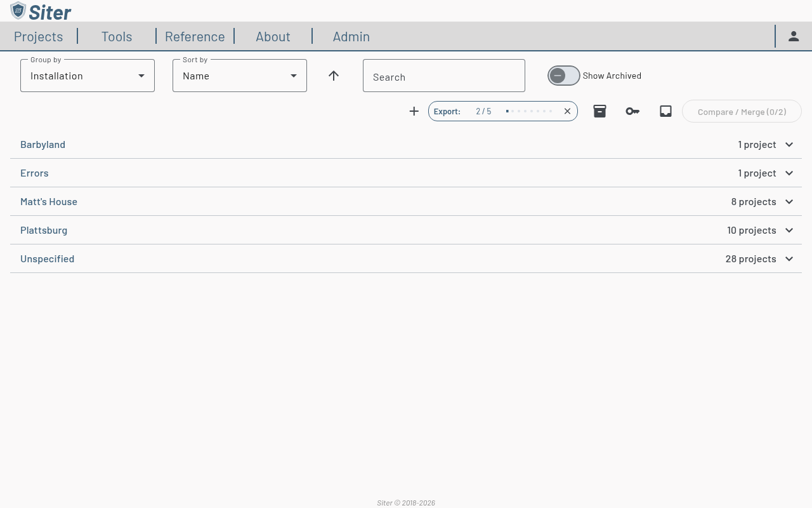Open the Tools menu
812x508 pixels.
117,36
